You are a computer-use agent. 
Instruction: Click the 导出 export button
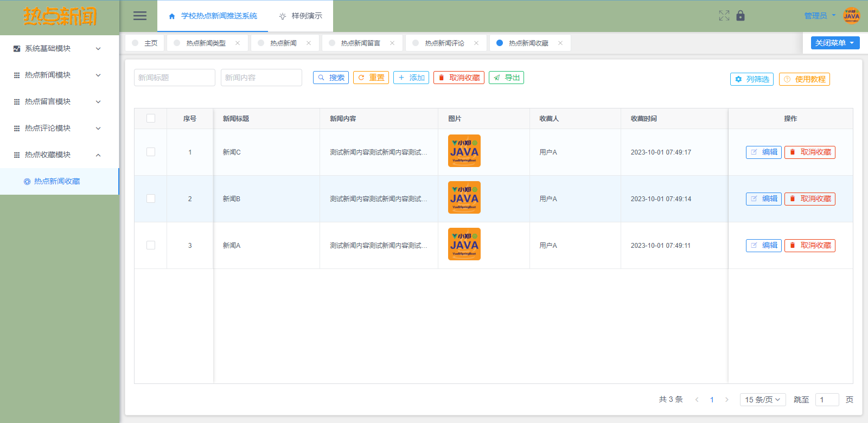tap(506, 78)
